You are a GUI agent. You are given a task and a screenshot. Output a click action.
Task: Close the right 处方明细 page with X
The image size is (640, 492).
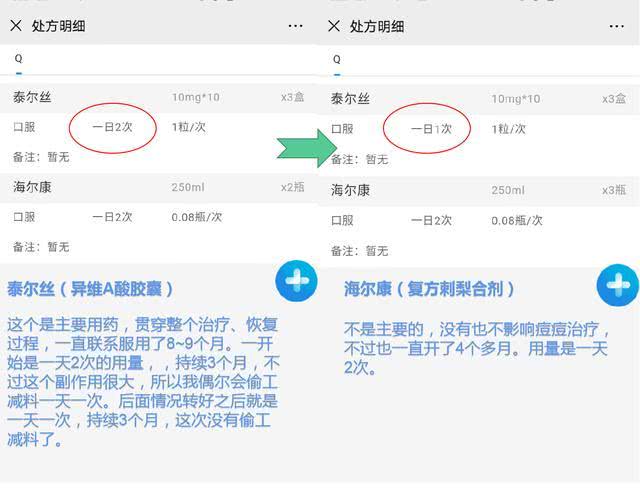click(x=334, y=26)
